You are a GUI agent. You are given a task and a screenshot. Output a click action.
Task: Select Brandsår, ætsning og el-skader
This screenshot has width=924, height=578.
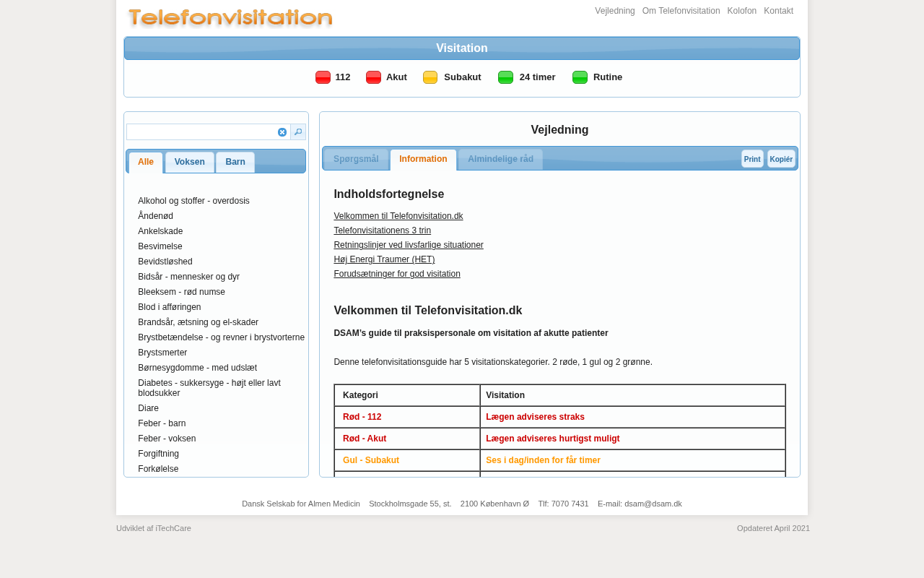tap(198, 322)
